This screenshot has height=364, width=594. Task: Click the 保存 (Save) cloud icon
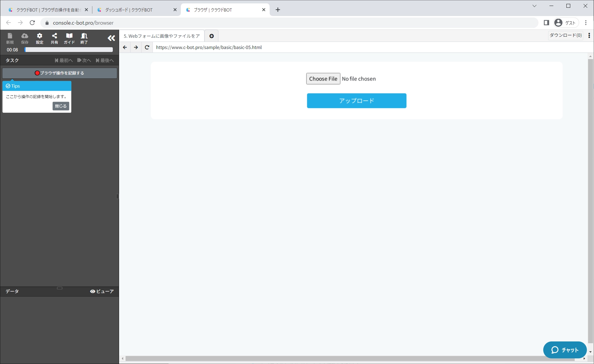click(25, 38)
